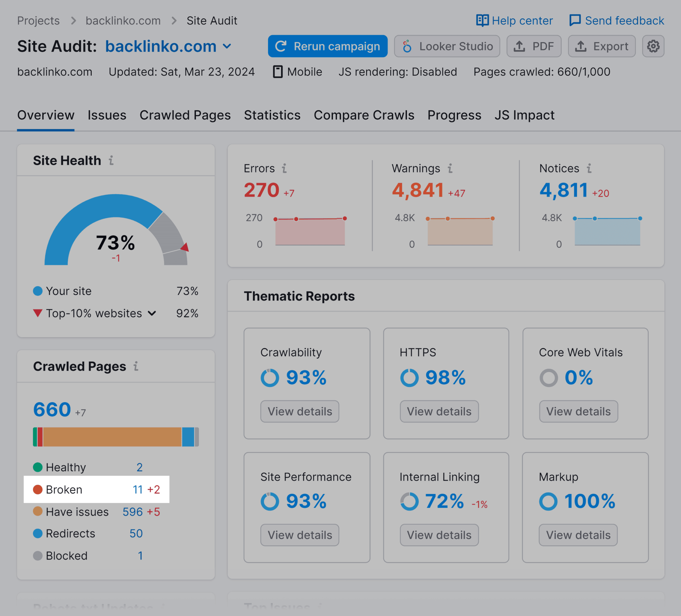
Task: Open the Compare Crawls tab
Action: tap(364, 115)
